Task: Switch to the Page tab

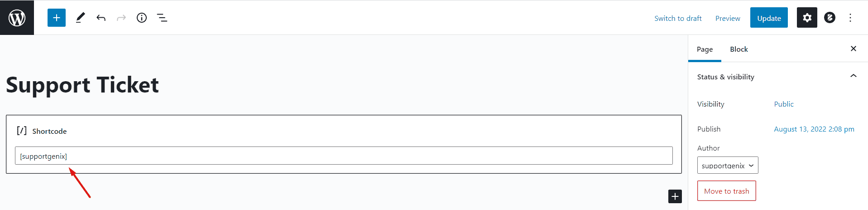Action: coord(705,49)
